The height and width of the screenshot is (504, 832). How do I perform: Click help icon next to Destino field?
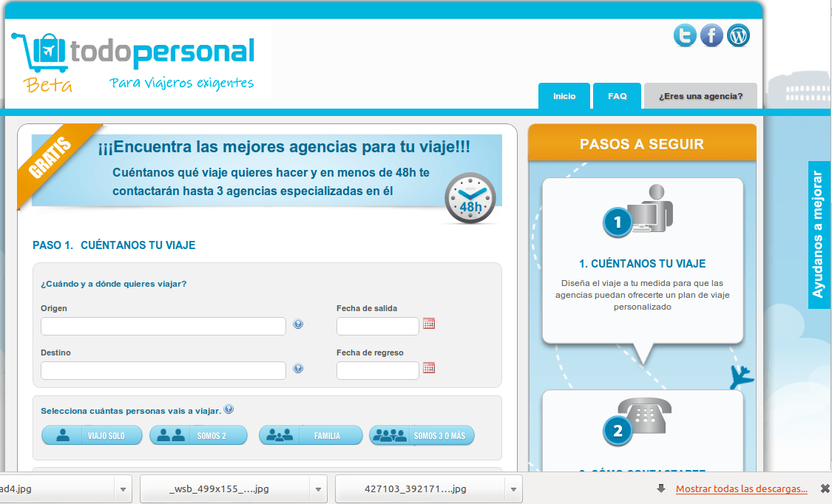click(298, 369)
